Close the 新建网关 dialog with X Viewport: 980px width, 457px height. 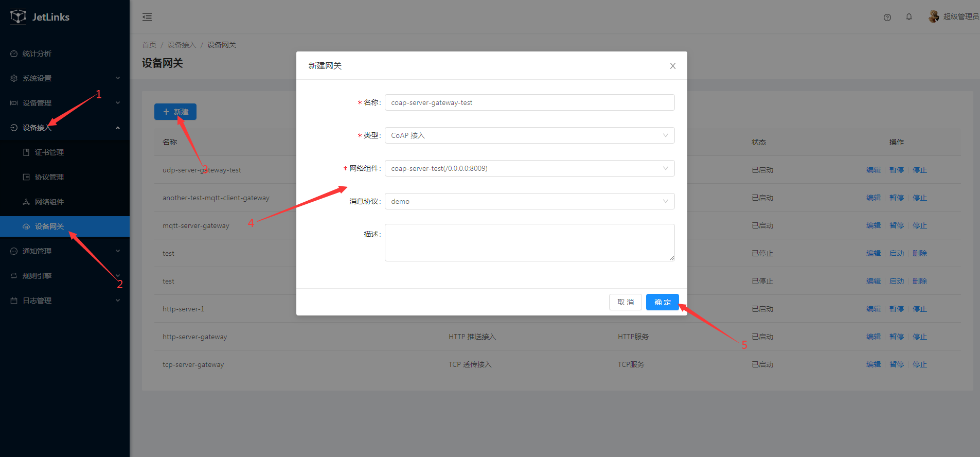pos(672,66)
